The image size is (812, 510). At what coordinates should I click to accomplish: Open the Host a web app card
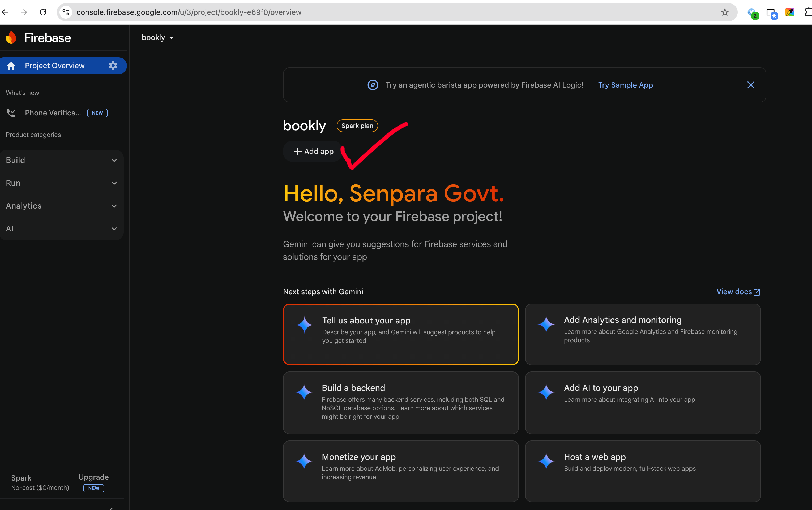(643, 471)
